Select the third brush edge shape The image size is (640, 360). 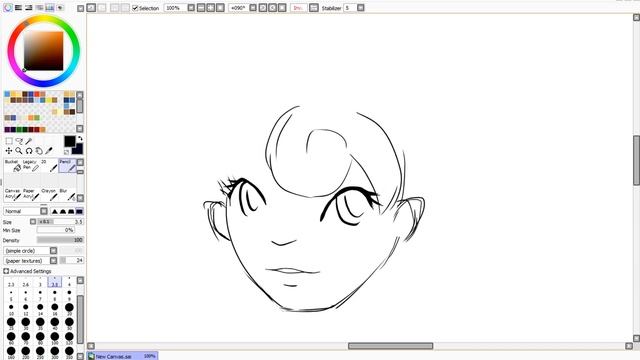[x=71, y=211]
